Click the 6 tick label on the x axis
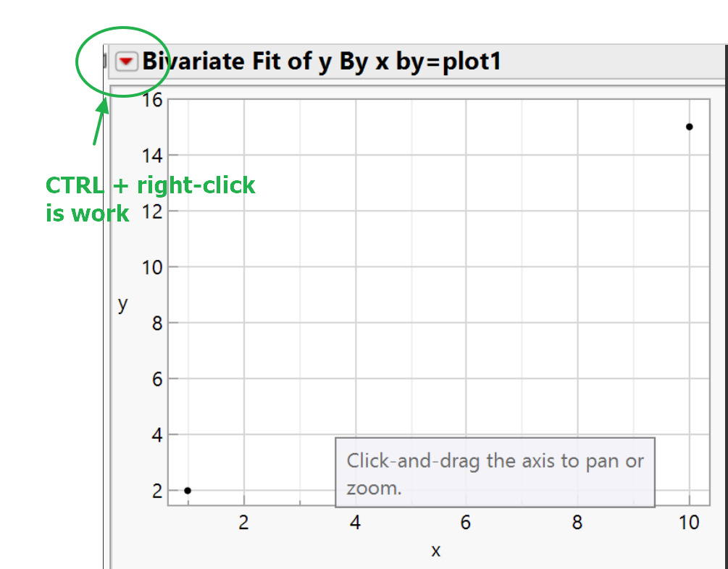Viewport: 728px width, 569px height. (466, 523)
